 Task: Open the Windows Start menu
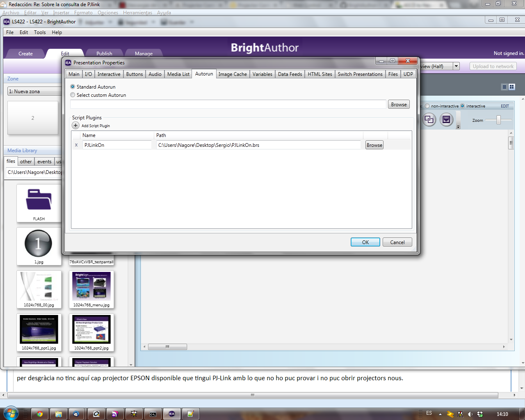point(10,413)
